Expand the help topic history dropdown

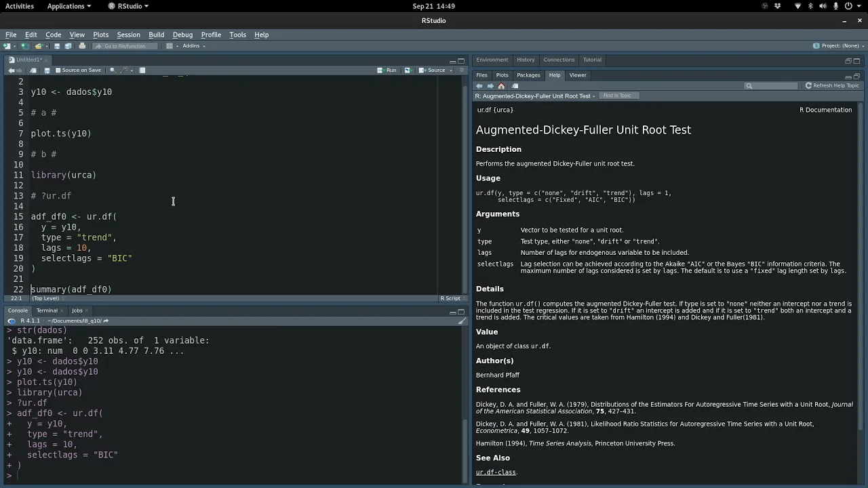tap(593, 96)
